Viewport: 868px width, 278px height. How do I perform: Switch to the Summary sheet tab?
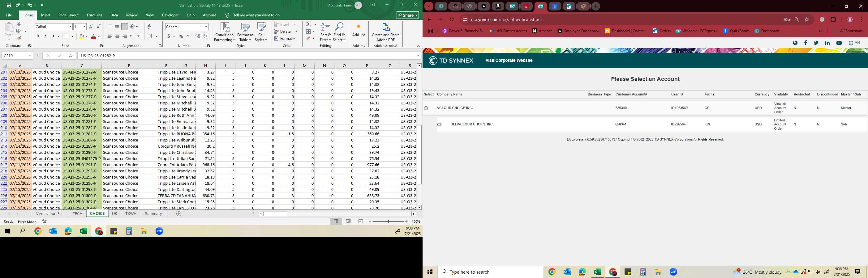(153, 214)
